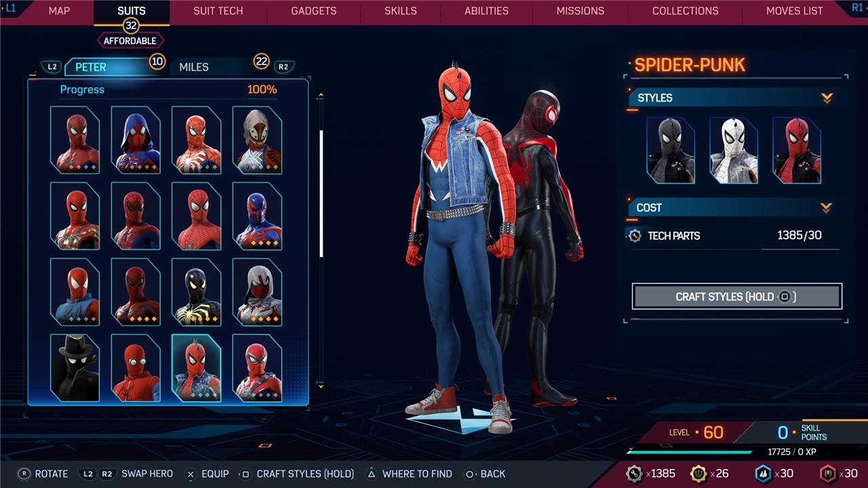868x488 pixels.
Task: Open the Gadgets tab
Action: coord(313,11)
